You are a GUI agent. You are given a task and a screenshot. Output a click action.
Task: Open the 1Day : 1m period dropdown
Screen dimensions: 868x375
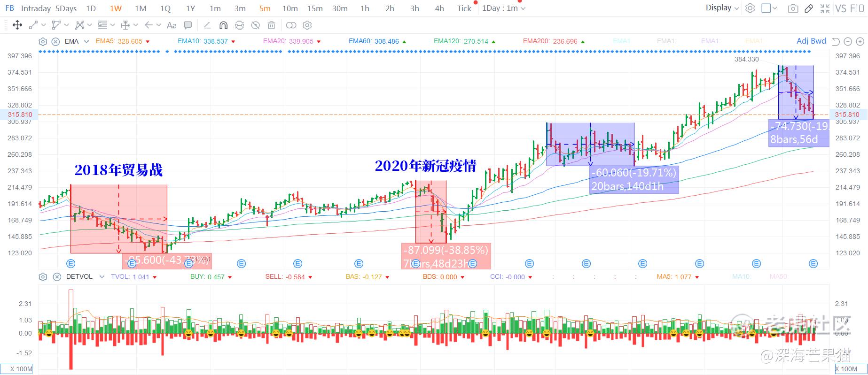504,8
